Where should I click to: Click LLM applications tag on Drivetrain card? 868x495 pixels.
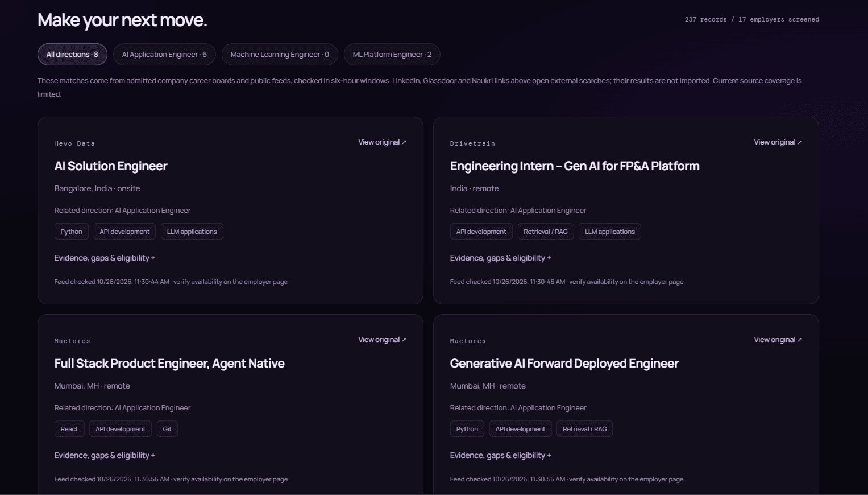(610, 232)
